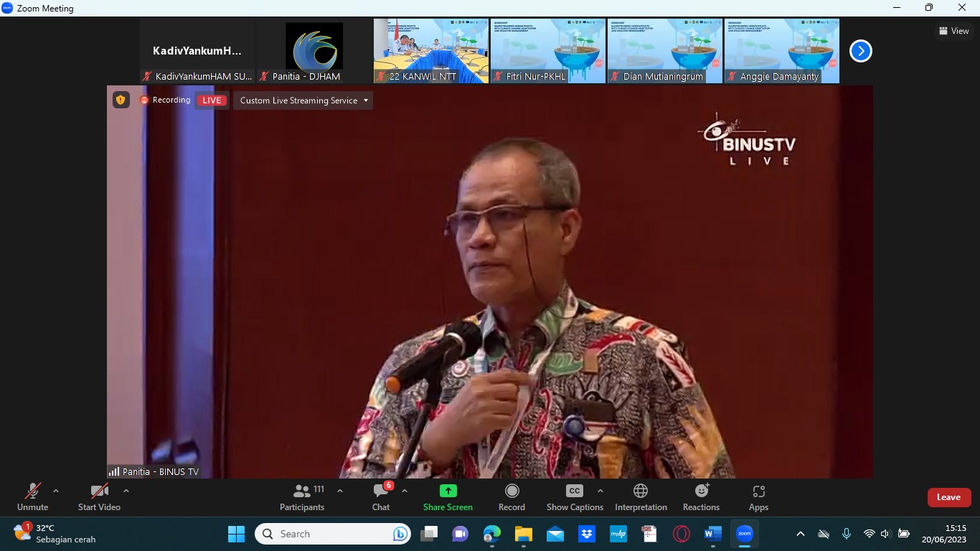The width and height of the screenshot is (980, 551).
Task: Open the Reactions menu
Action: click(x=701, y=497)
